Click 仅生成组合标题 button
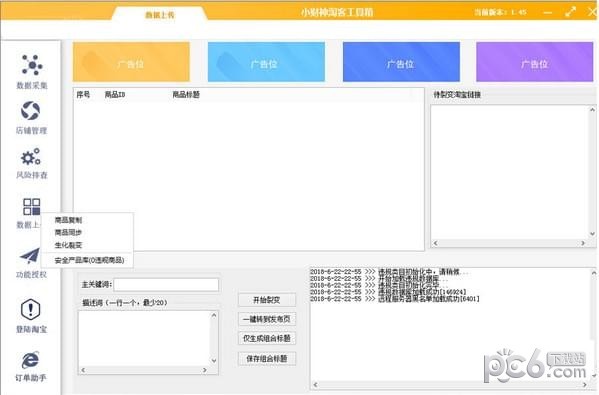Viewport: 599px width, 395px height. [267, 338]
